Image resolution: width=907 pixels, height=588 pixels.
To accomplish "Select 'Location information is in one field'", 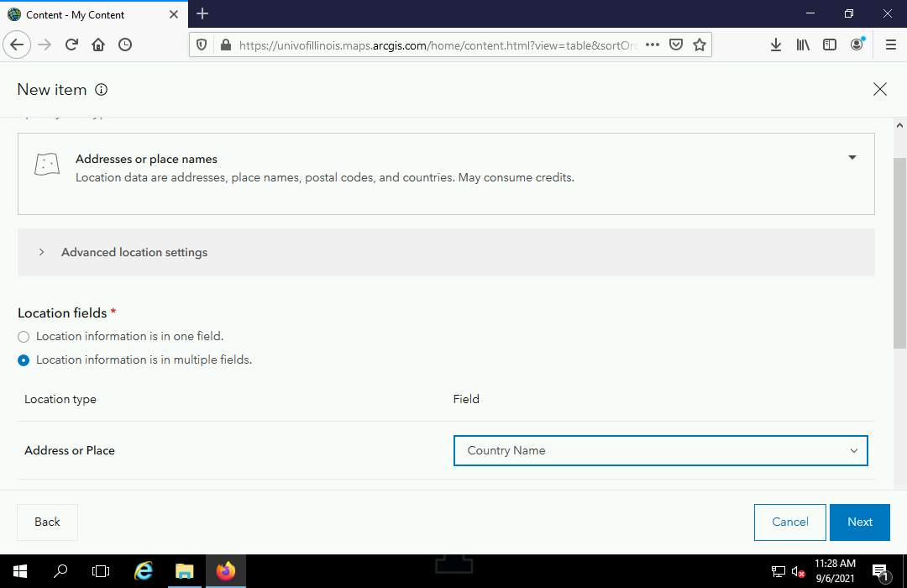I will click(x=24, y=336).
